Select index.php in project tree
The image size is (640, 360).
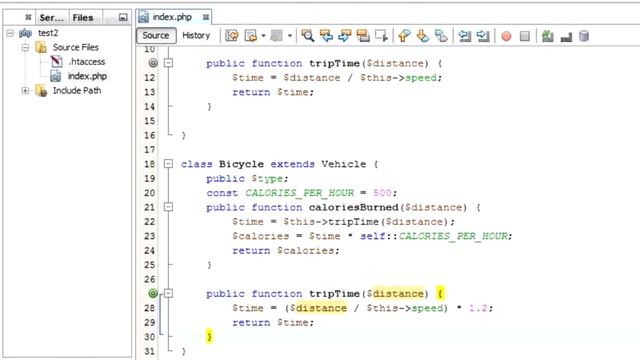coord(87,76)
